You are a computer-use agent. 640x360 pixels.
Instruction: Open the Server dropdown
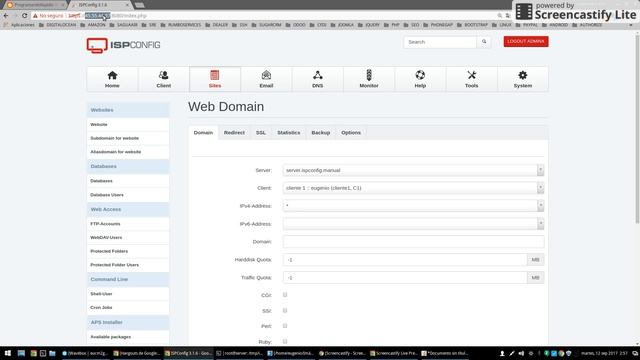coord(413,170)
